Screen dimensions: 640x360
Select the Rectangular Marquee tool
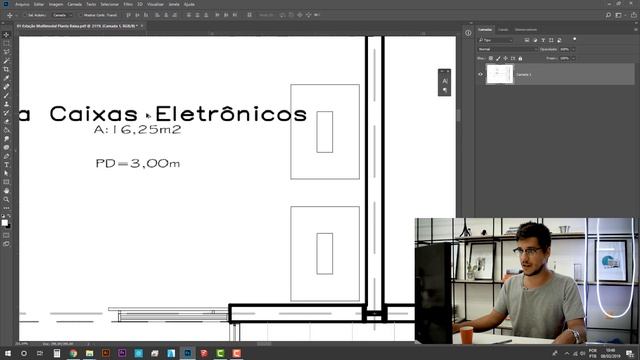pos(6,43)
